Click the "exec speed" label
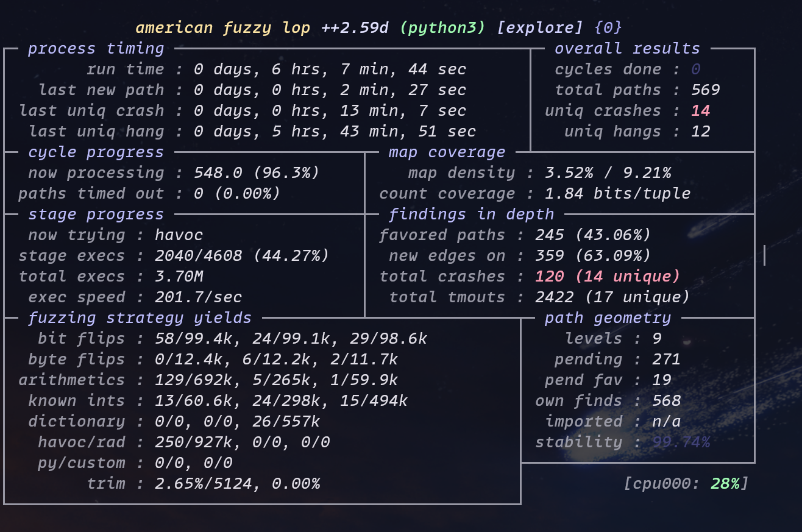The height and width of the screenshot is (532, 802). 77,297
